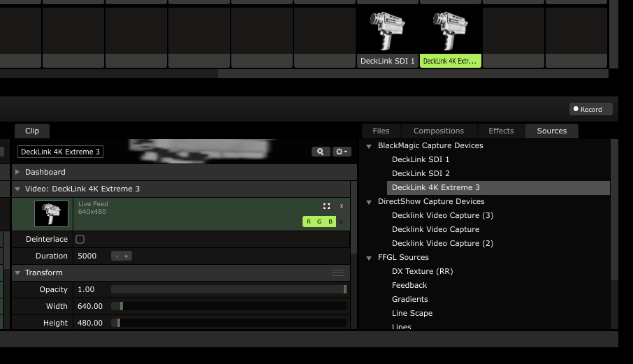The image size is (633, 364).
Task: Select the highlighted DeckLink 4K Extreme camera clip
Action: tap(451, 31)
